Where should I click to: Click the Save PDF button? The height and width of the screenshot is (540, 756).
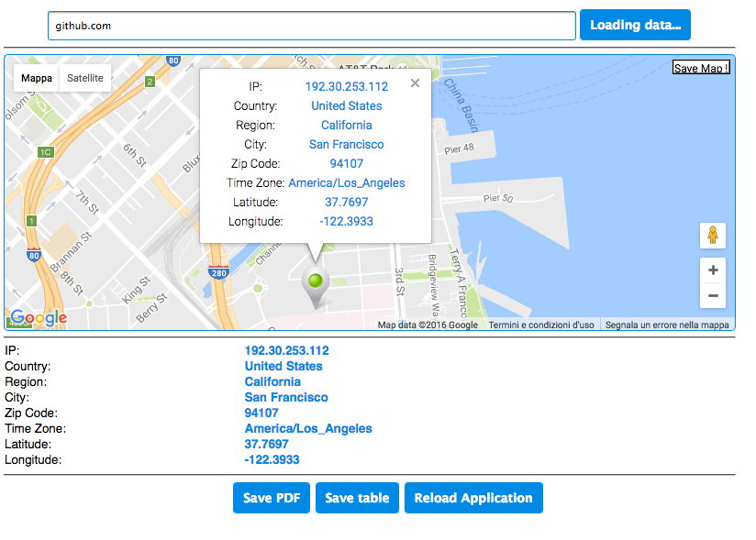click(x=272, y=498)
